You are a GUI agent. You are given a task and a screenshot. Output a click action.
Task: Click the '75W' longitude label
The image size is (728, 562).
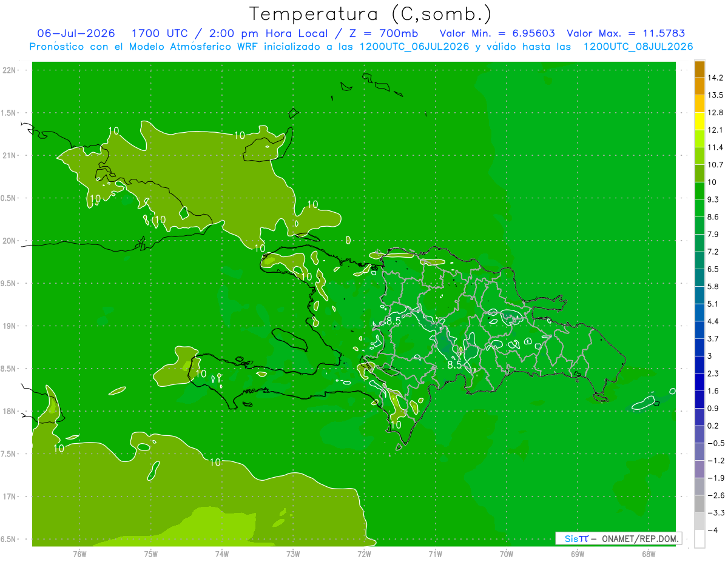point(151,554)
